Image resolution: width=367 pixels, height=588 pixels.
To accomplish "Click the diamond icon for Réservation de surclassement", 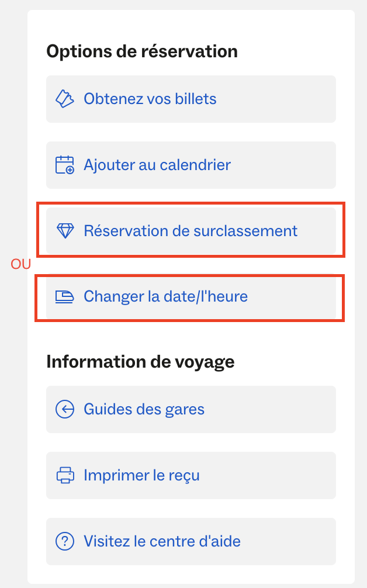I will [x=64, y=231].
